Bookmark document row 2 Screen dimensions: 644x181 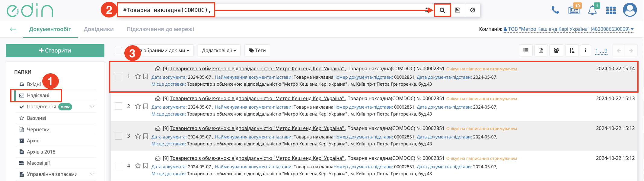click(145, 106)
